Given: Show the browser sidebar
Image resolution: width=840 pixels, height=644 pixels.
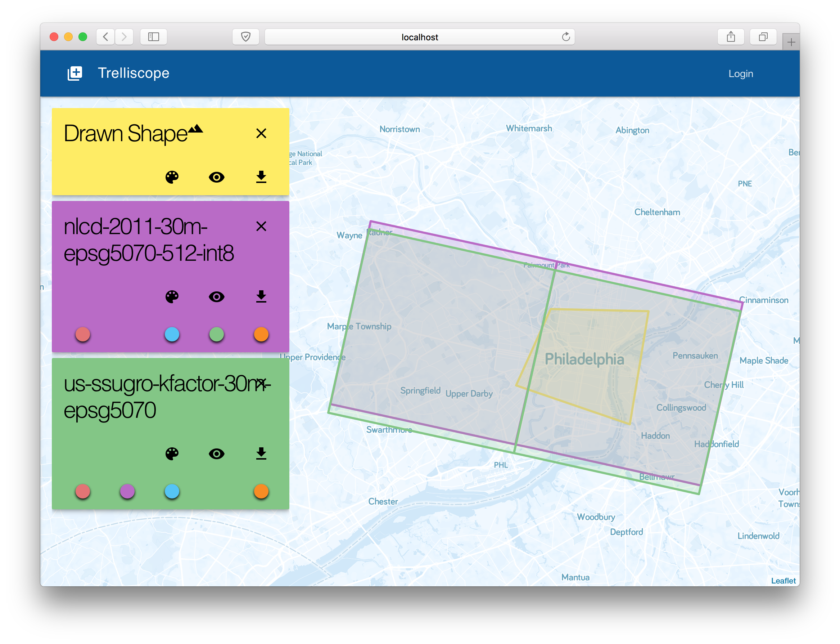Looking at the screenshot, I should tap(154, 37).
